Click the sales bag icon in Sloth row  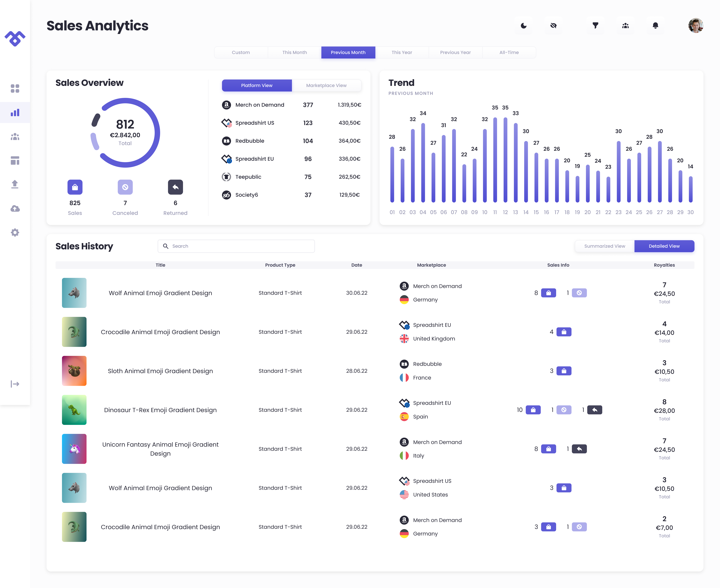(x=564, y=371)
